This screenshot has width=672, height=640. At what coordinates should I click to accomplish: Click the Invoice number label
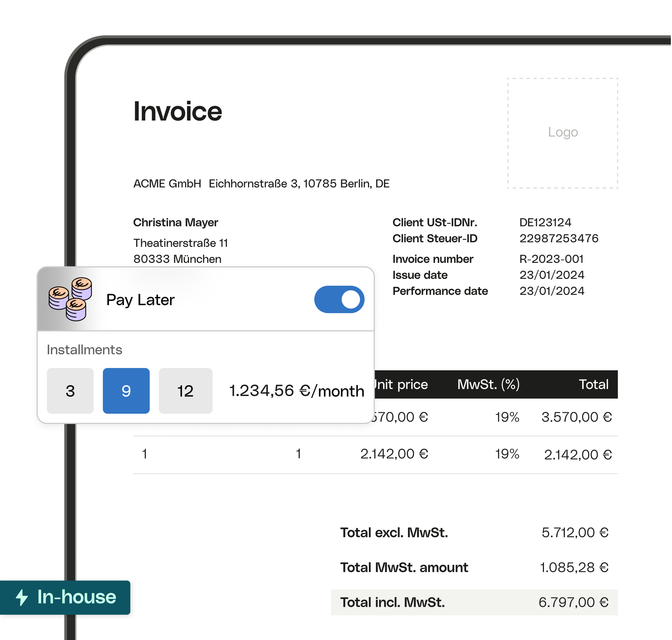coord(433,259)
